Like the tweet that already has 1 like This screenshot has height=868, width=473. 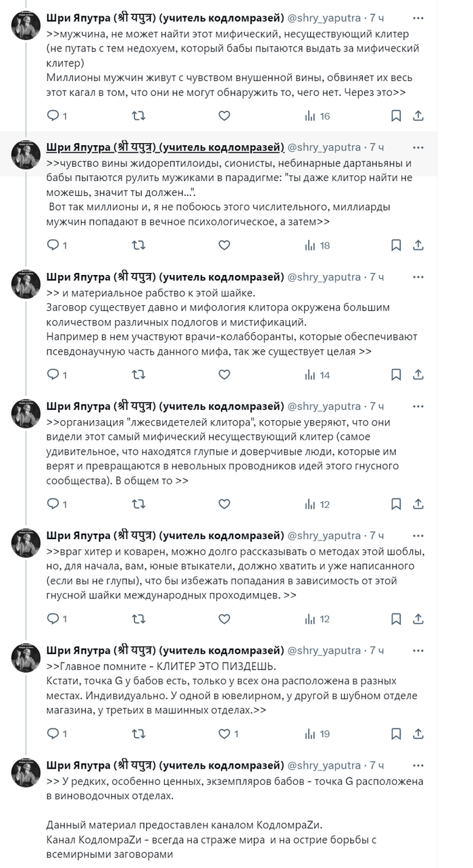(224, 734)
